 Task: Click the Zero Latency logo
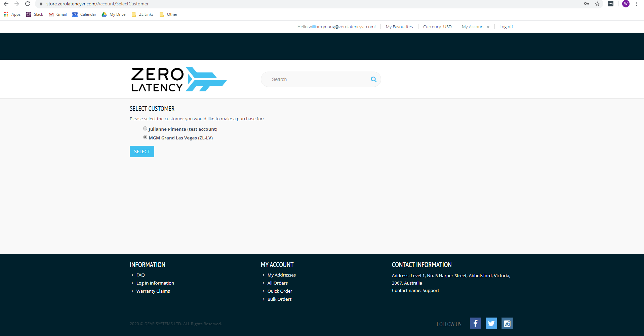click(179, 79)
